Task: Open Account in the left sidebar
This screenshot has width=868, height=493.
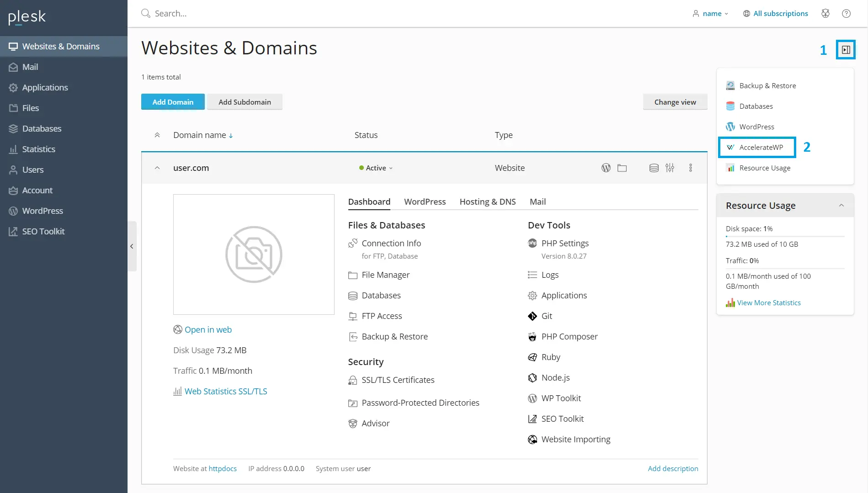Action: pos(64,190)
